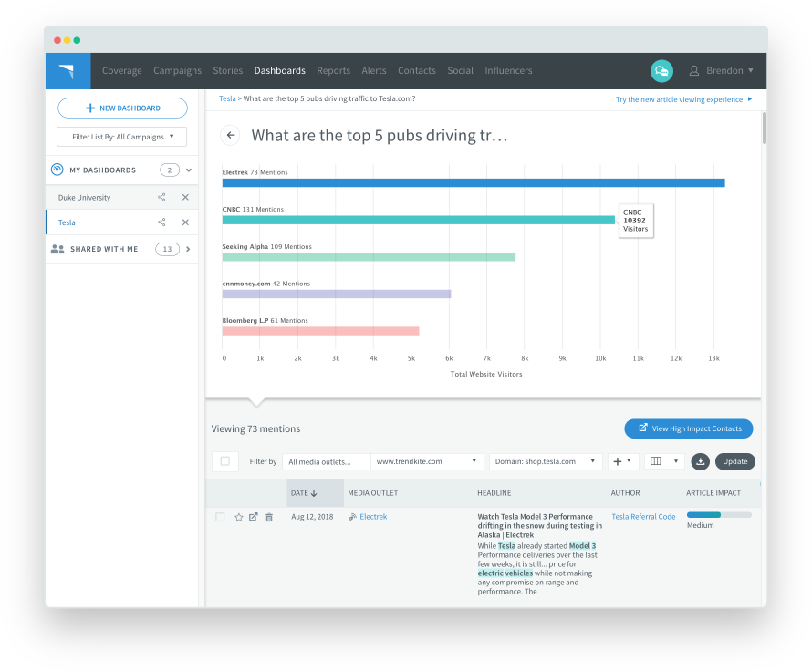The height and width of the screenshot is (671, 812).
Task: Sort by the Date column header
Action: click(316, 493)
